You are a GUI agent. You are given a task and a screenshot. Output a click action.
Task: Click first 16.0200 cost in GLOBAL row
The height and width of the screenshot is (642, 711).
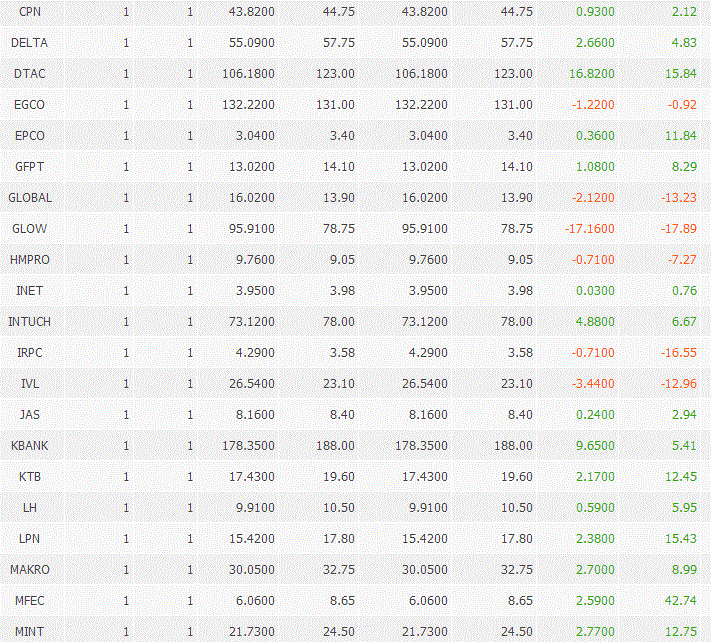tap(252, 198)
